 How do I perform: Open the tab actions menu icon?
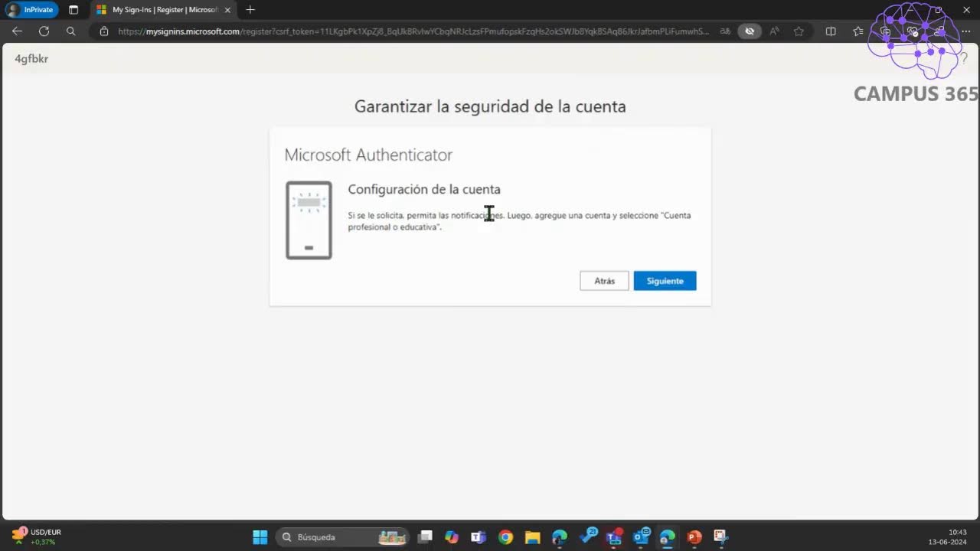[73, 10]
